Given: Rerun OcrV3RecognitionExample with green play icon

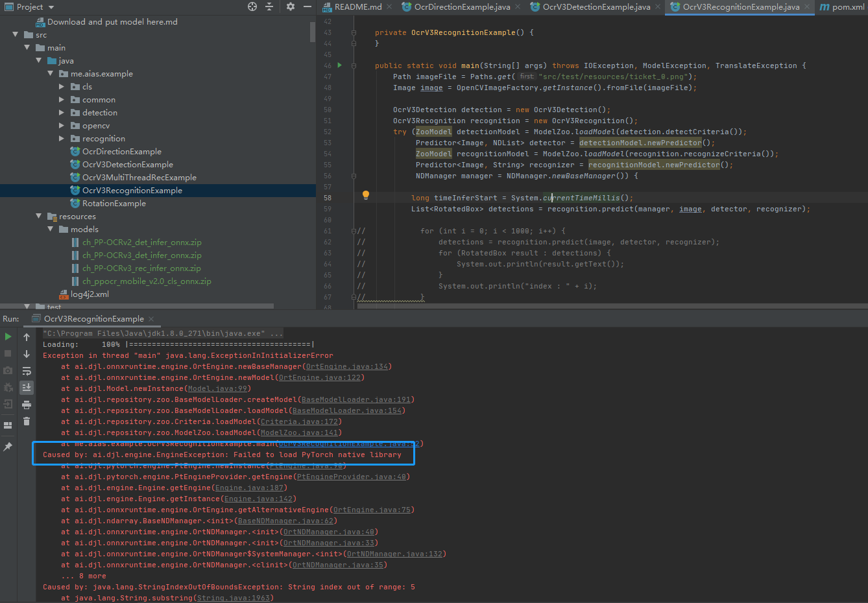Looking at the screenshot, I should (8, 337).
